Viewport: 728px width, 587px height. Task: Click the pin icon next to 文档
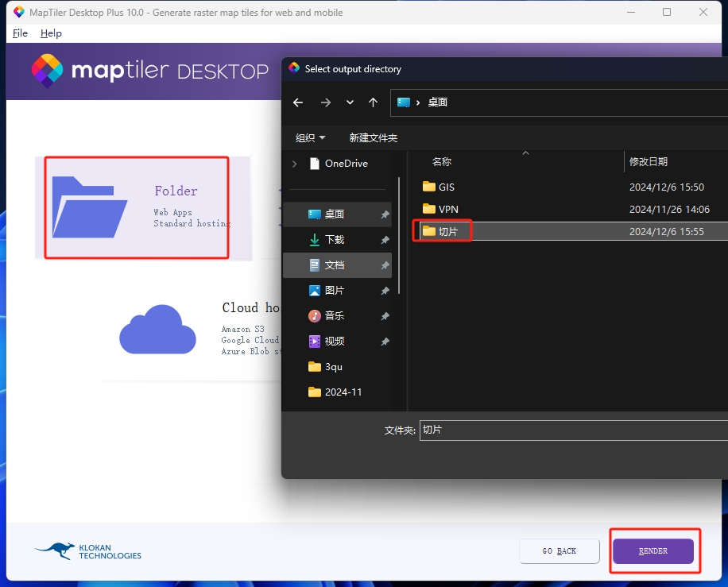coord(385,265)
